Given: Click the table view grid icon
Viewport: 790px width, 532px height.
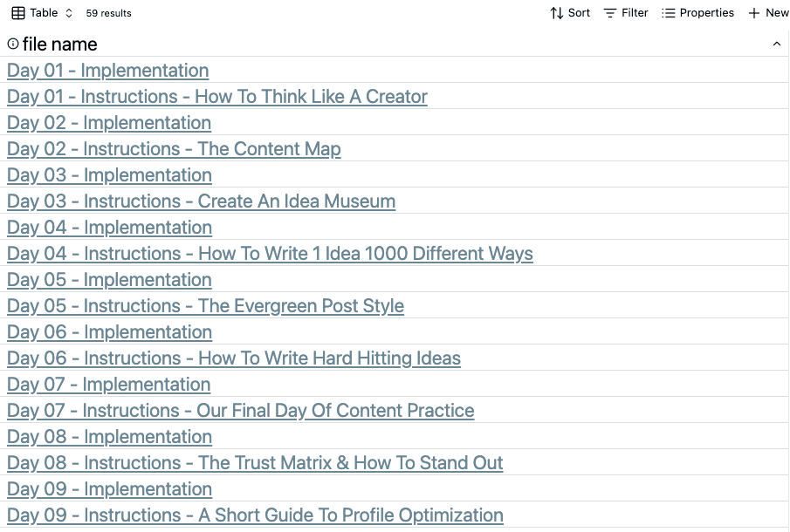Looking at the screenshot, I should coord(18,13).
